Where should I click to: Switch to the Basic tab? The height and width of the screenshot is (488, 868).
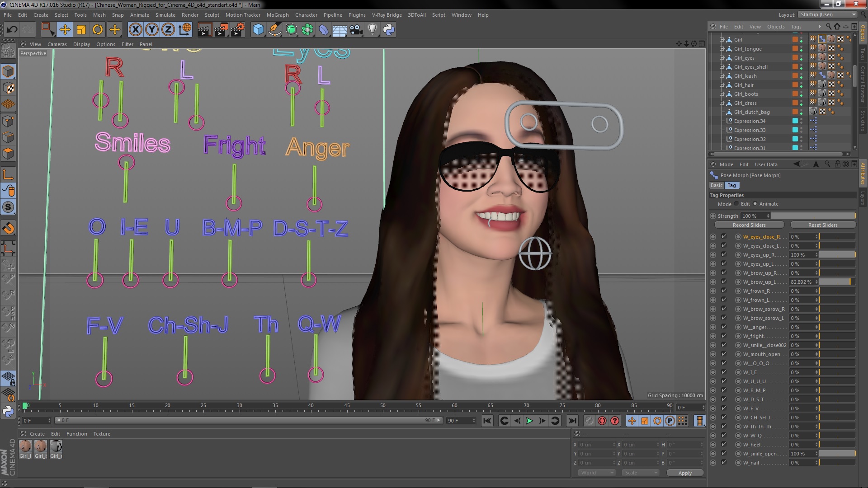(x=717, y=185)
